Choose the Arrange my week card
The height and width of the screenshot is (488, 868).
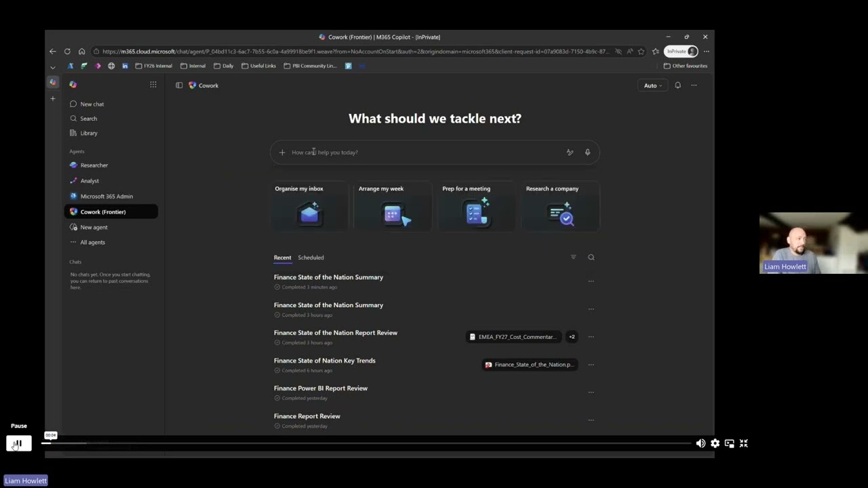tap(393, 206)
